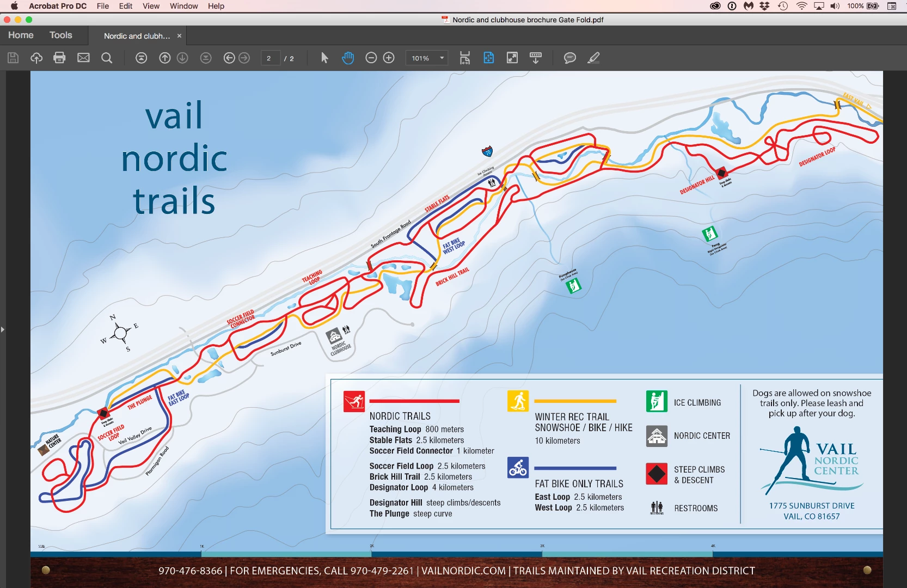Click the page number field
The height and width of the screenshot is (588, 907).
coord(270,58)
